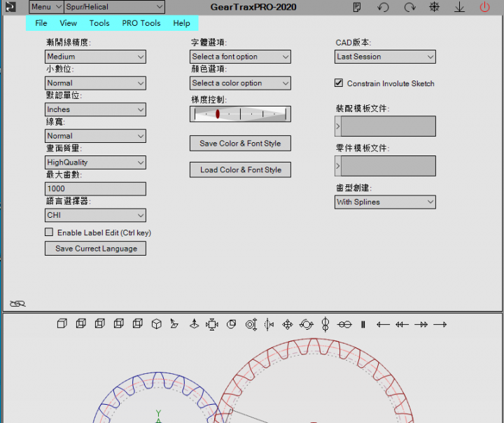Expand the Inches units dropdown
504x423 pixels.
95,110
